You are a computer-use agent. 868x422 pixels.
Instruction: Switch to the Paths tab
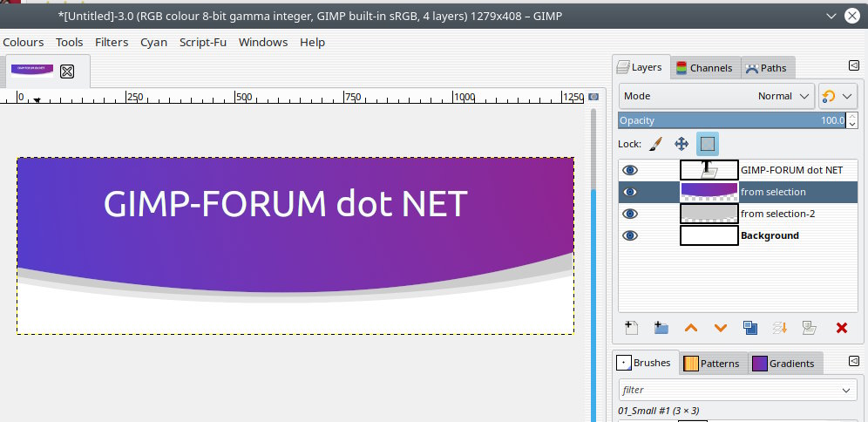point(767,68)
